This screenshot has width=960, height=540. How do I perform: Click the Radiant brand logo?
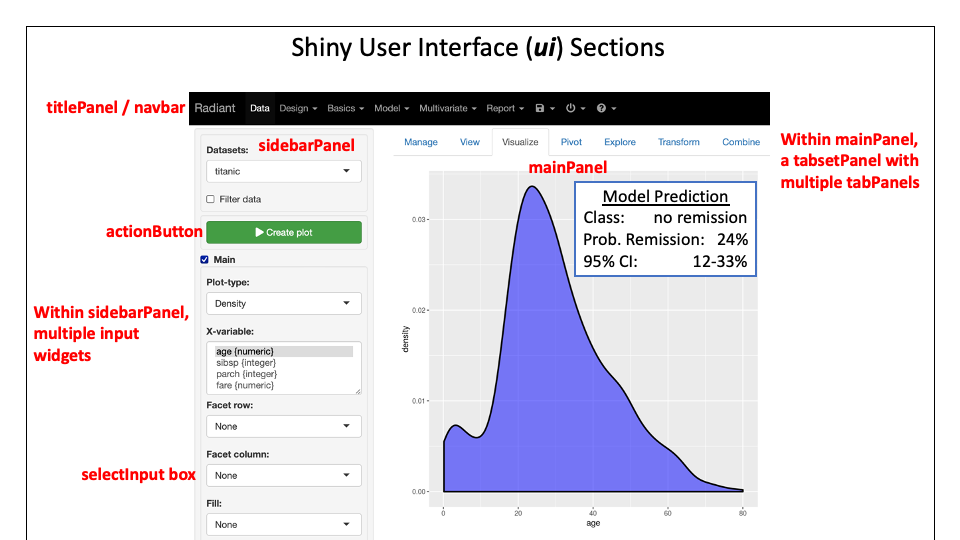click(215, 108)
